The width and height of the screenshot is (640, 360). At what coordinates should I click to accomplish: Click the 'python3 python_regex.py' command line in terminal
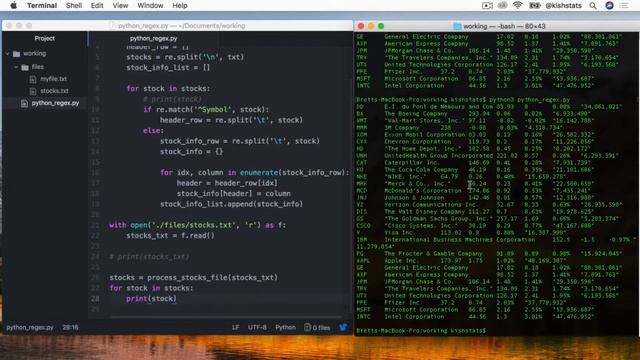[x=529, y=100]
